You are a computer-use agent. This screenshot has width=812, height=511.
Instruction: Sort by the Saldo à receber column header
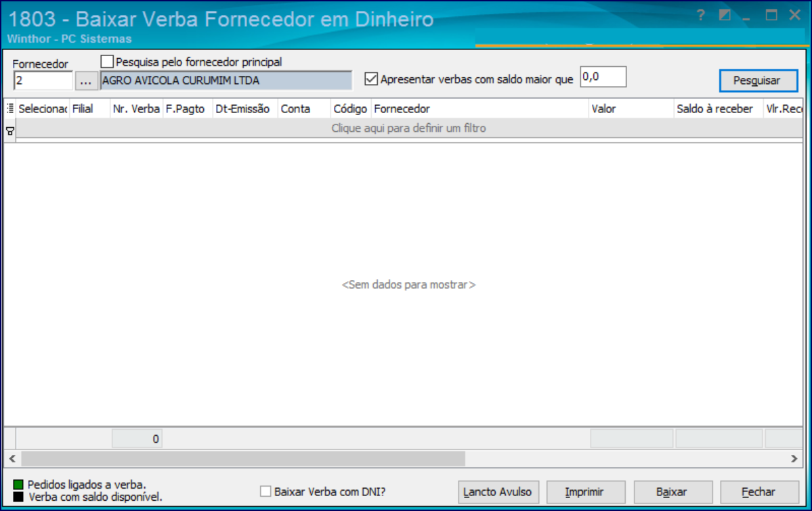tap(719, 109)
